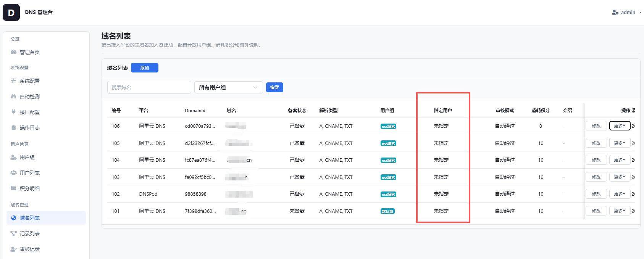The height and width of the screenshot is (259, 644).
Task: Open 自动检测 menu item
Action: 46,97
